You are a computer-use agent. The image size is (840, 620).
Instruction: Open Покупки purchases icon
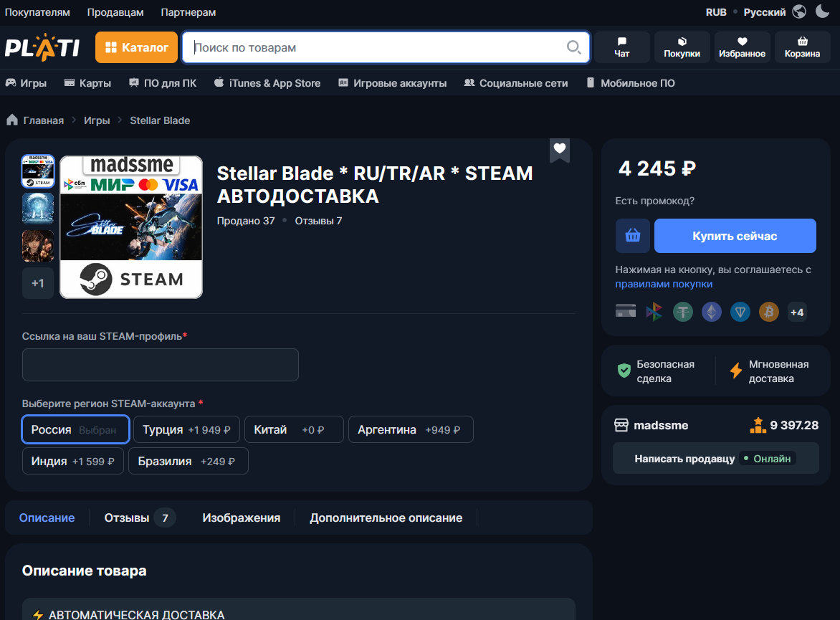[x=682, y=47]
